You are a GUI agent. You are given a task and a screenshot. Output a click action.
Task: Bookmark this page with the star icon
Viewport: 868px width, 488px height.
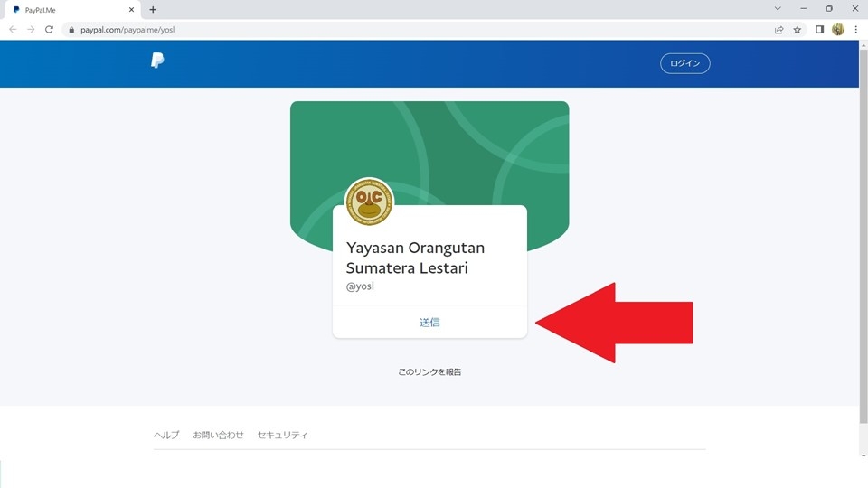[x=797, y=30]
